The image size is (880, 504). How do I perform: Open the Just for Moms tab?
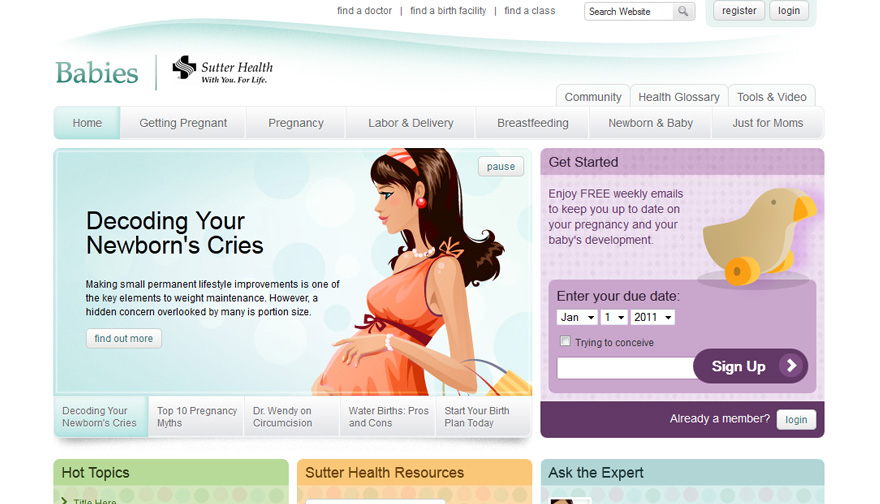(767, 123)
